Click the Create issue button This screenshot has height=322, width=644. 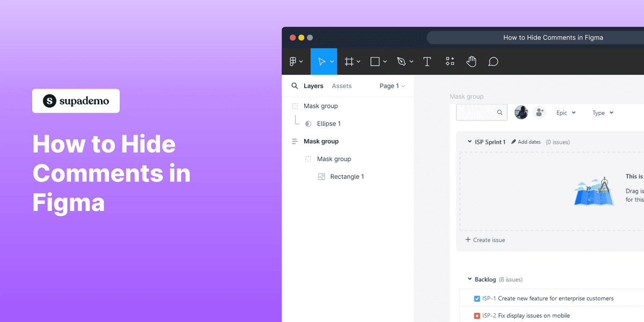(x=485, y=240)
